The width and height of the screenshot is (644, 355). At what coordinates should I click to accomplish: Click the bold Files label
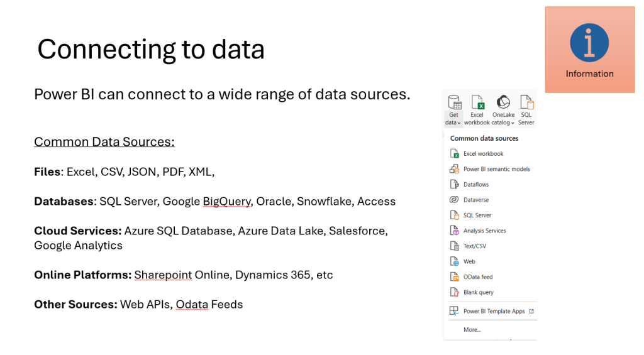click(x=47, y=172)
